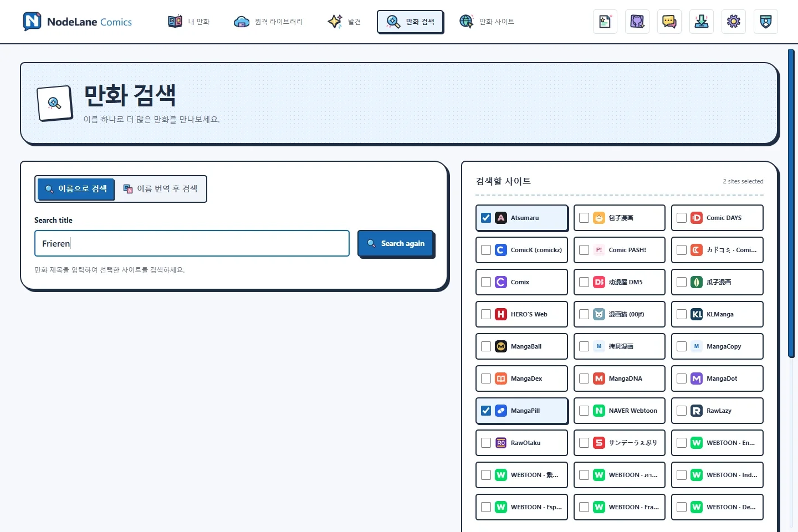Image resolution: width=798 pixels, height=532 pixels.
Task: Check the WEBTOON · Esp... site checkbox
Action: pyautogui.click(x=486, y=507)
